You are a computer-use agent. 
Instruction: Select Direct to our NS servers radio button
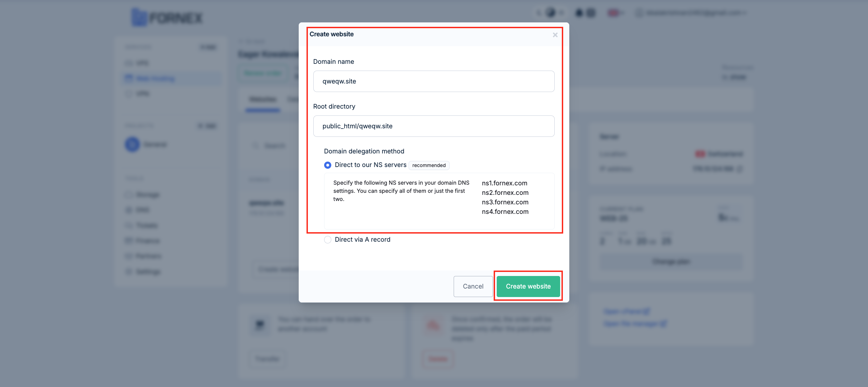coord(327,165)
